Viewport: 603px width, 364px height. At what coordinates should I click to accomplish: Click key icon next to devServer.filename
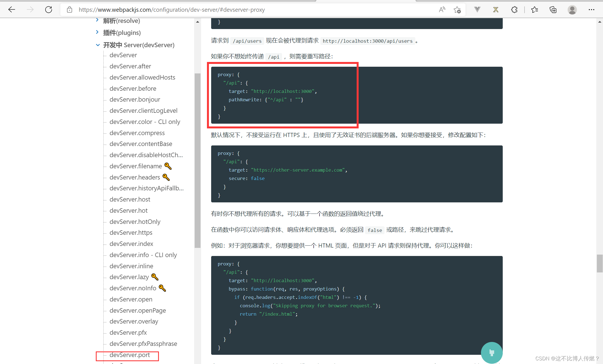(x=168, y=166)
